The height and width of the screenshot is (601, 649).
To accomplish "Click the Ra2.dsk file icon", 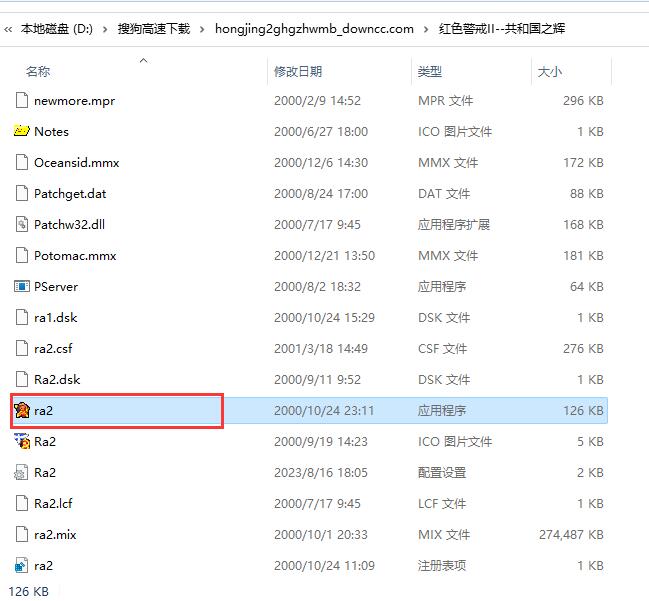I will coord(22,380).
